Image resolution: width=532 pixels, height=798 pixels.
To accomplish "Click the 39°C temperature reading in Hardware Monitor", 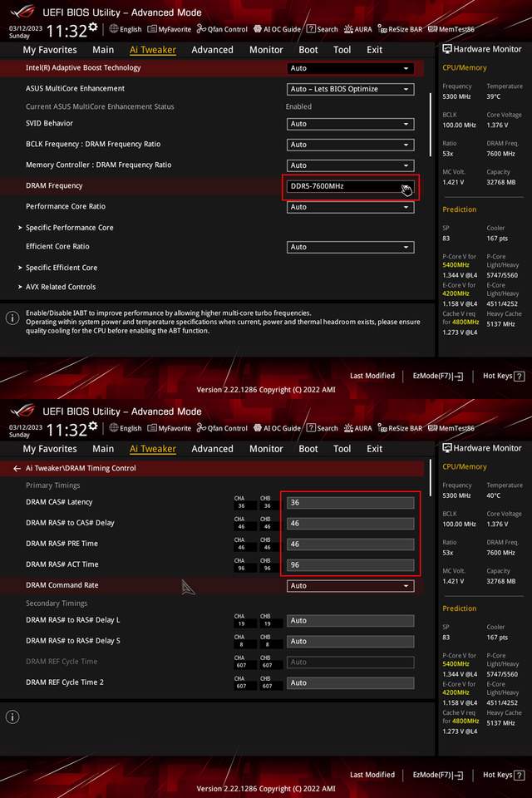I will [493, 96].
